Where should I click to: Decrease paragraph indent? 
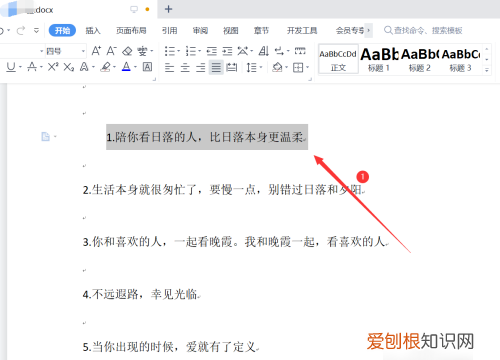coord(211,51)
